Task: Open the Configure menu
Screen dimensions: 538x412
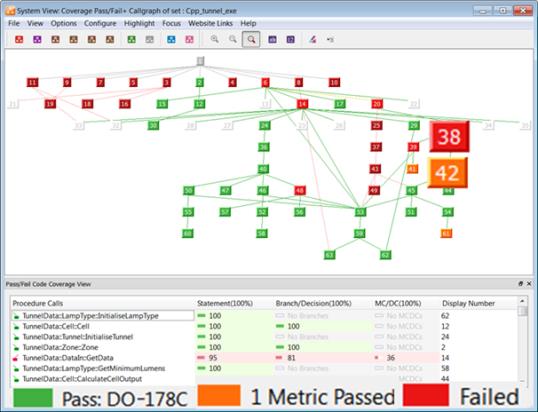Action: pos(100,23)
